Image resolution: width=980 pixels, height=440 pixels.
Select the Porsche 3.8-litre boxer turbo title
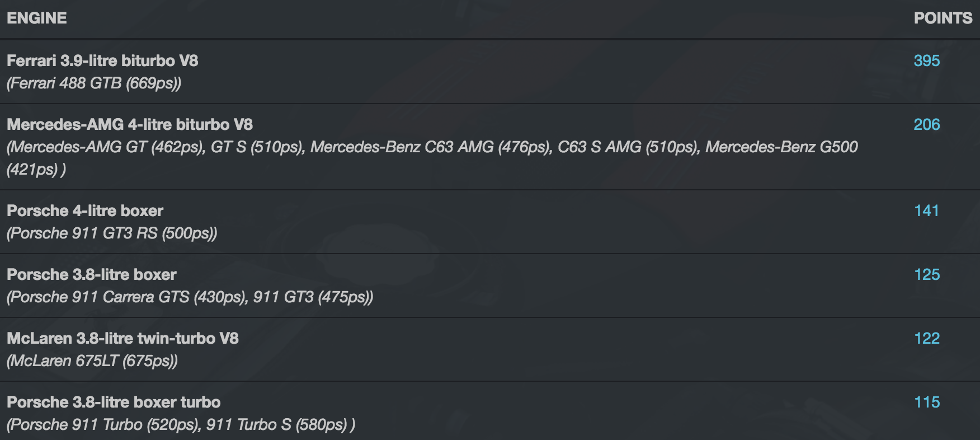(x=114, y=402)
